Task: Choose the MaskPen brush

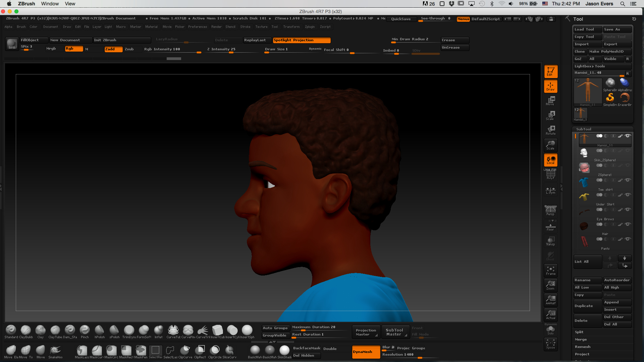Action: 141,352
